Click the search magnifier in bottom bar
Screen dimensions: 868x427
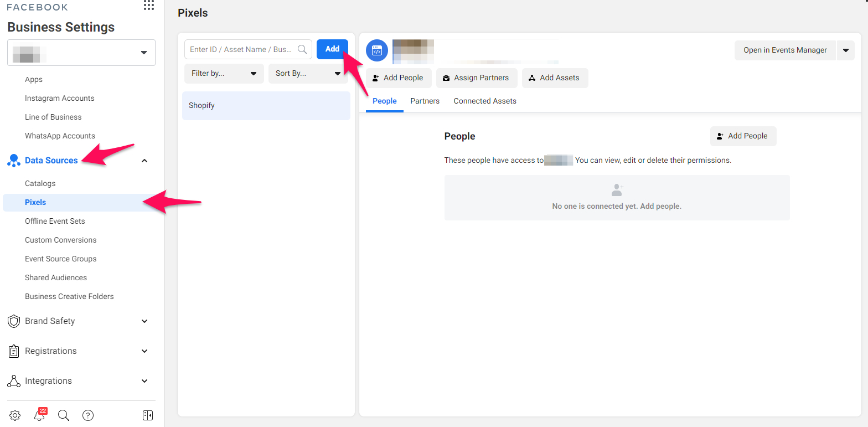64,415
